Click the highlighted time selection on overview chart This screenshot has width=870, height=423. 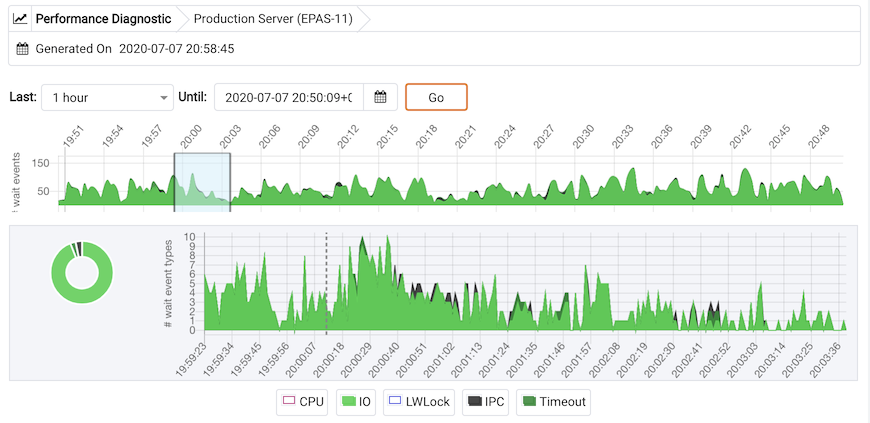coord(202,182)
